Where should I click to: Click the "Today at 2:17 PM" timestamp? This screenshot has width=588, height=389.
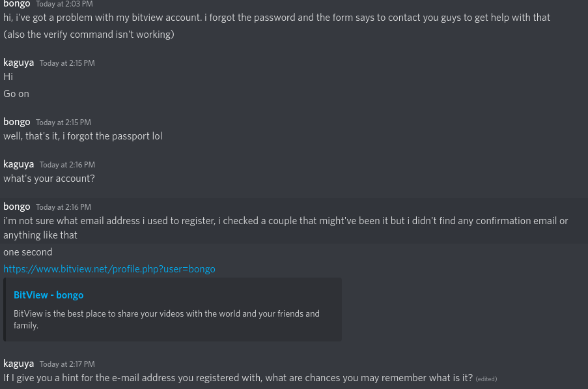67,364
